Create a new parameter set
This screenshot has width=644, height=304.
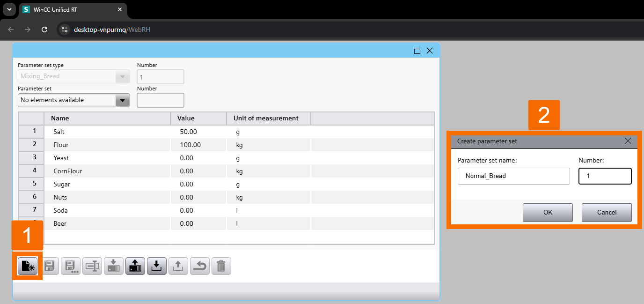pyautogui.click(x=28, y=266)
